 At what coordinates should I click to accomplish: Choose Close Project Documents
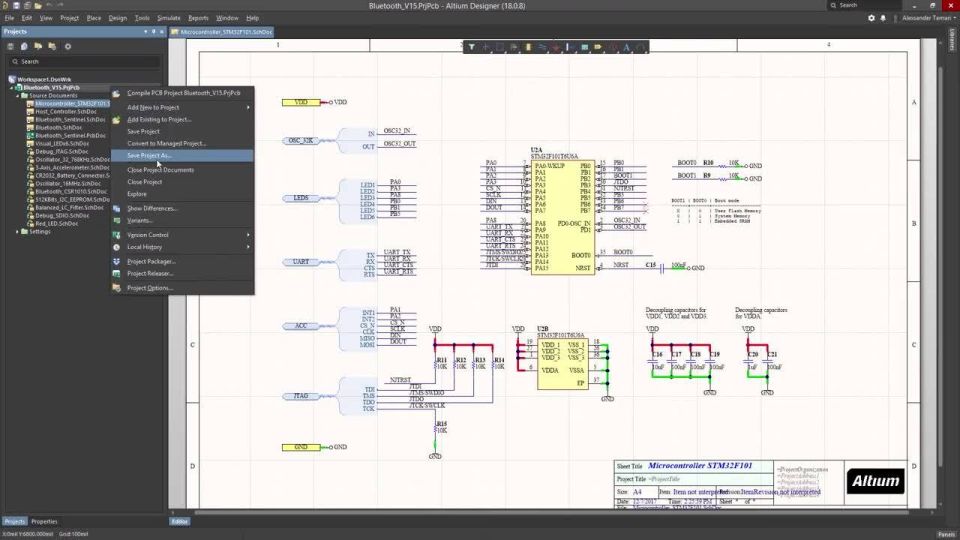pyautogui.click(x=182, y=170)
